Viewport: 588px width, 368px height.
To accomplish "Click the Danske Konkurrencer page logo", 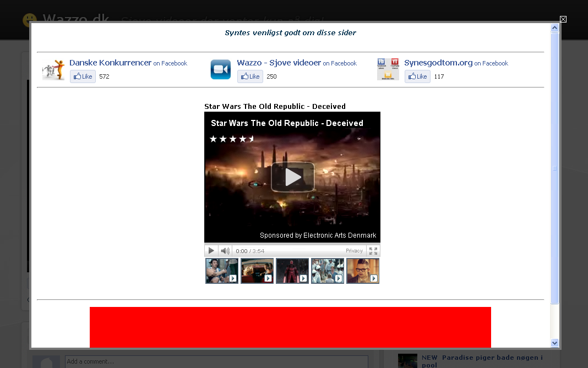I will pyautogui.click(x=53, y=70).
